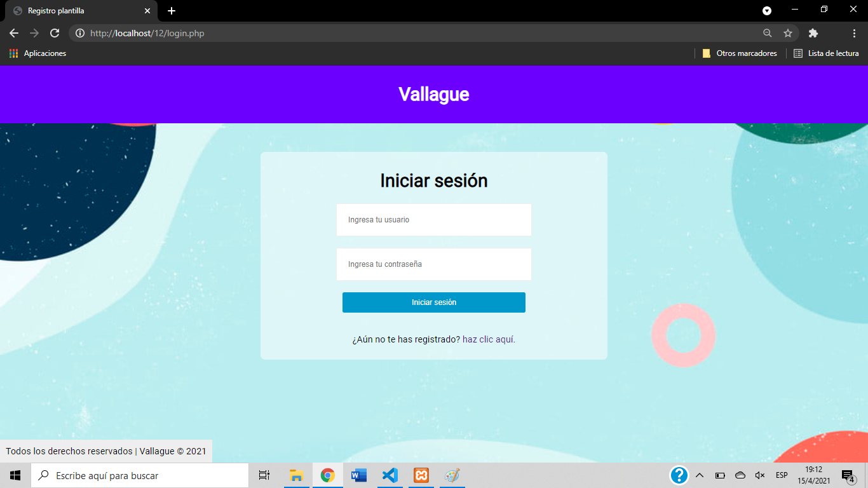Screen dimensions: 868x488
Task: Switch to Chrome on the taskbar
Action: click(327, 475)
